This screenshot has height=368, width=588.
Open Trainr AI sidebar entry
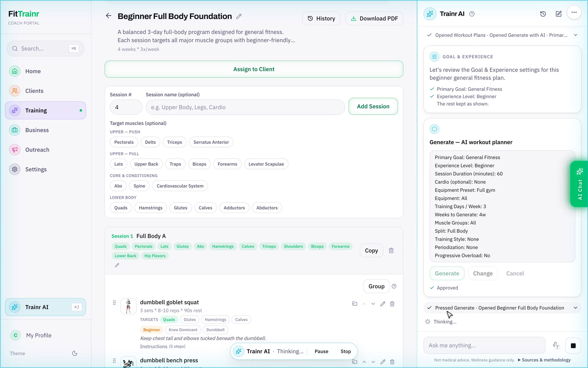(x=46, y=307)
